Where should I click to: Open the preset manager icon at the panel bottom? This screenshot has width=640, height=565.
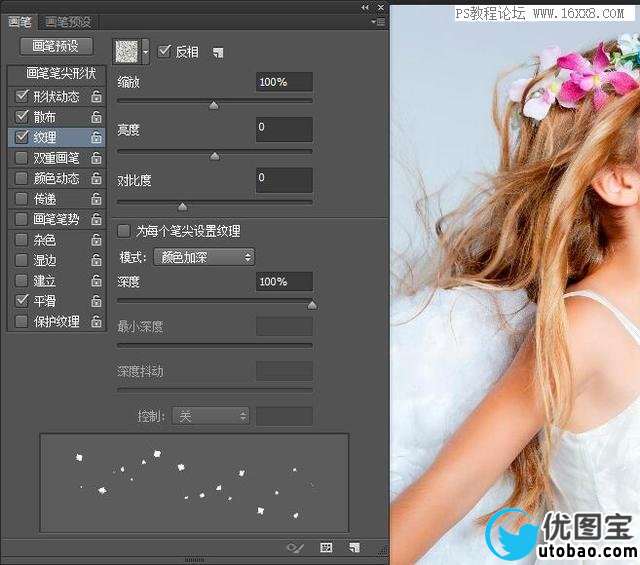point(326,547)
